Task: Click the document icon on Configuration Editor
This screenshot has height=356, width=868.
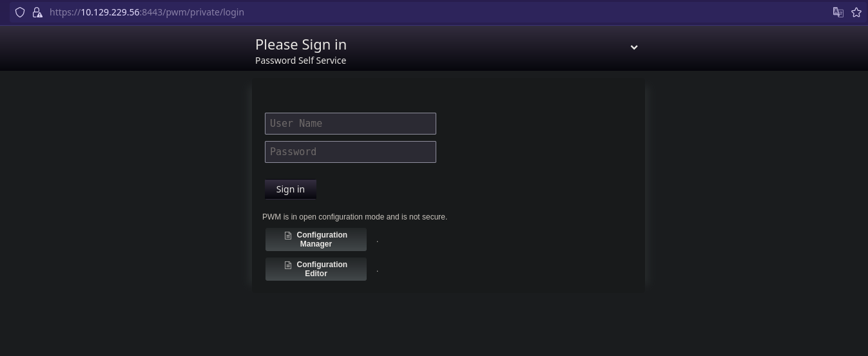Action: pos(288,265)
